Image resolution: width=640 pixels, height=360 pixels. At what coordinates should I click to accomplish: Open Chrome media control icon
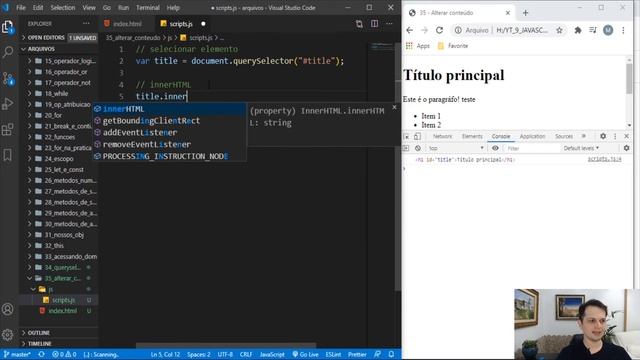593,30
